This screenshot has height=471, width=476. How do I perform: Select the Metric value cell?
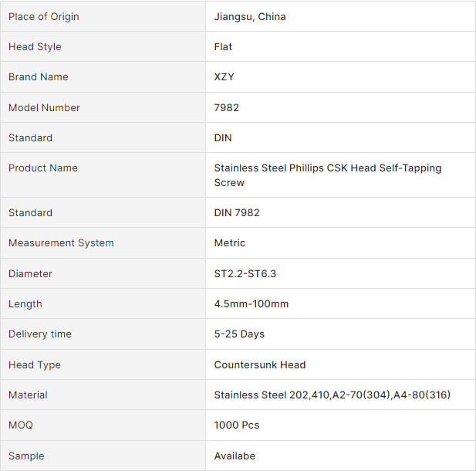point(230,242)
